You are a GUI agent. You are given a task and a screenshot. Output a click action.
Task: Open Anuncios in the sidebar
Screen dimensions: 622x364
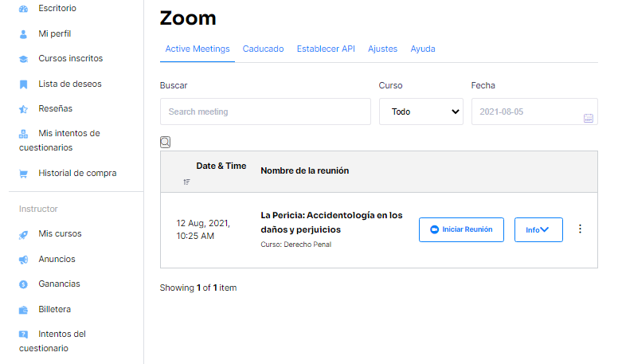coord(57,259)
